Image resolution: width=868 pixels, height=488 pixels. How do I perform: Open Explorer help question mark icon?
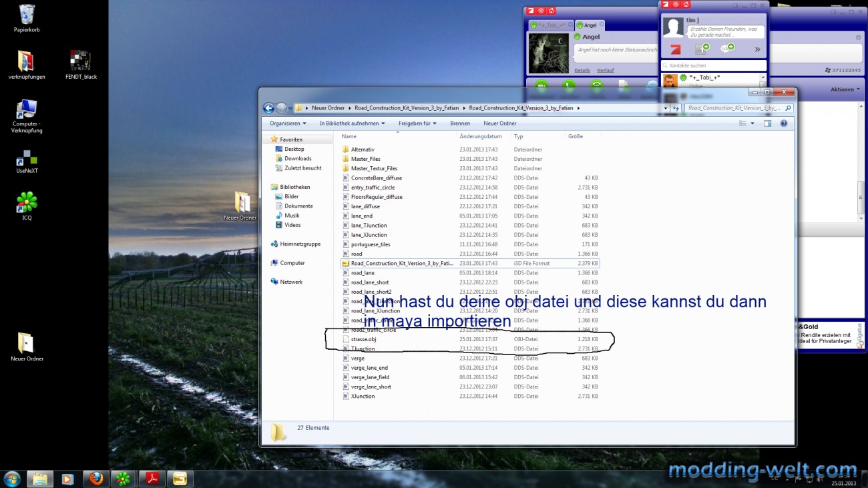(784, 124)
